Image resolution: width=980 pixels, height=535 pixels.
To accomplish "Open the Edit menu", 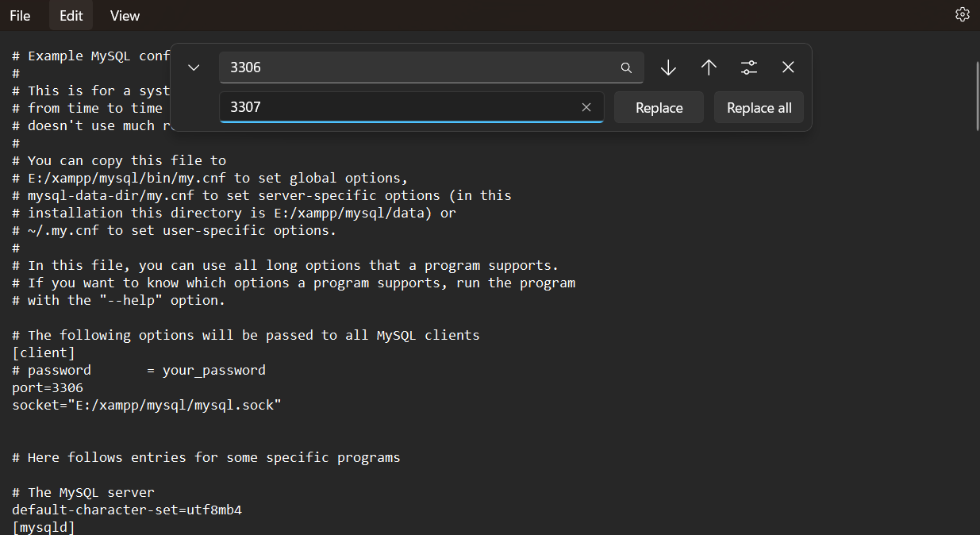I will (x=71, y=16).
